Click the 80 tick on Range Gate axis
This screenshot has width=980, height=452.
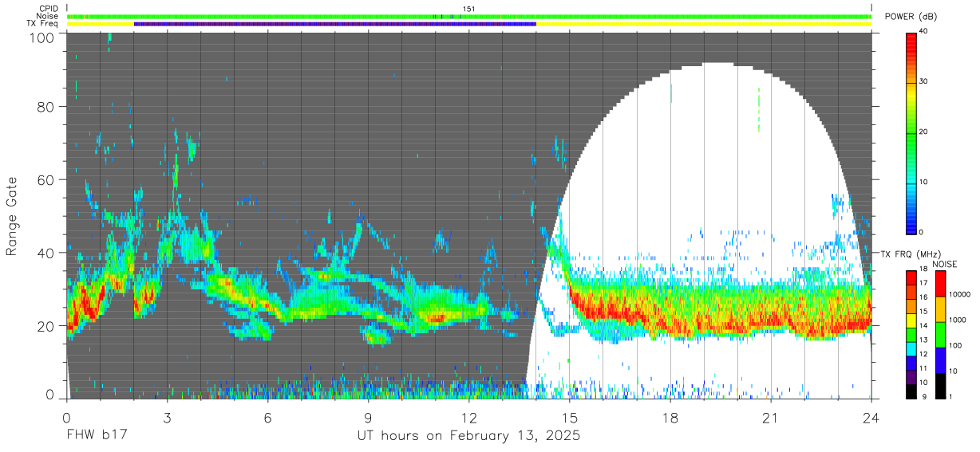[x=46, y=107]
